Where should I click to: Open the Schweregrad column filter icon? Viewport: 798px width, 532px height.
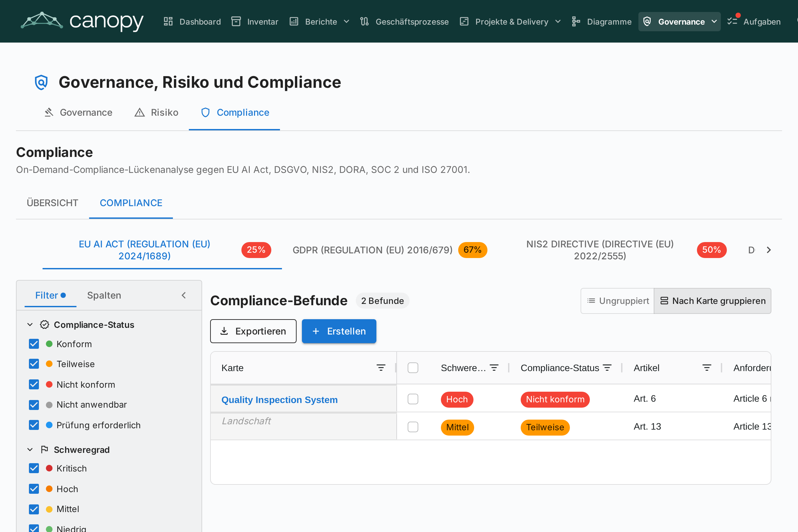tap(494, 368)
